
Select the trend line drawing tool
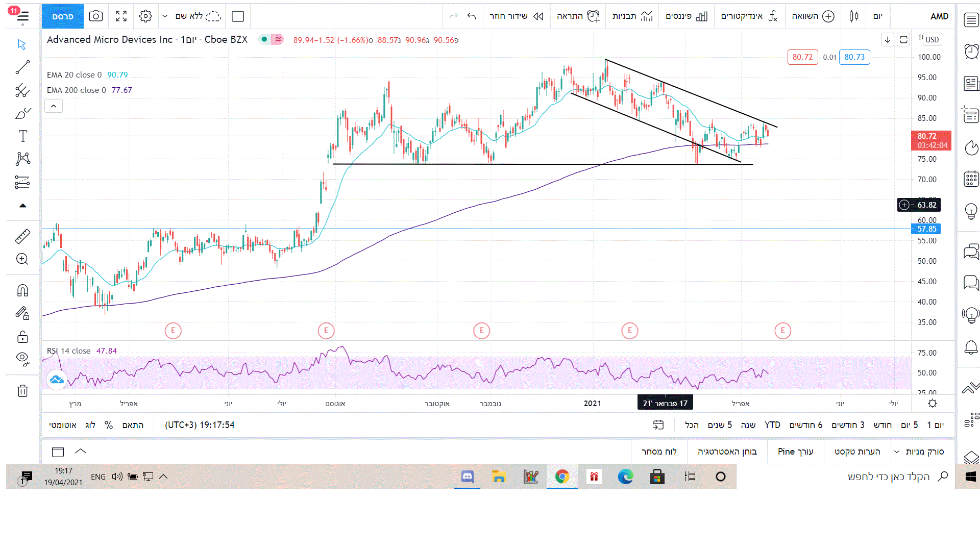tap(22, 67)
